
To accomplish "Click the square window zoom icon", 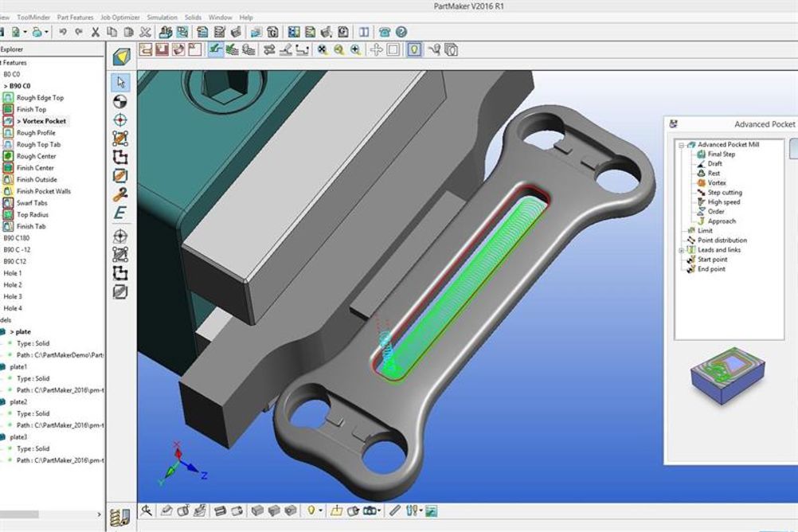I will [393, 50].
